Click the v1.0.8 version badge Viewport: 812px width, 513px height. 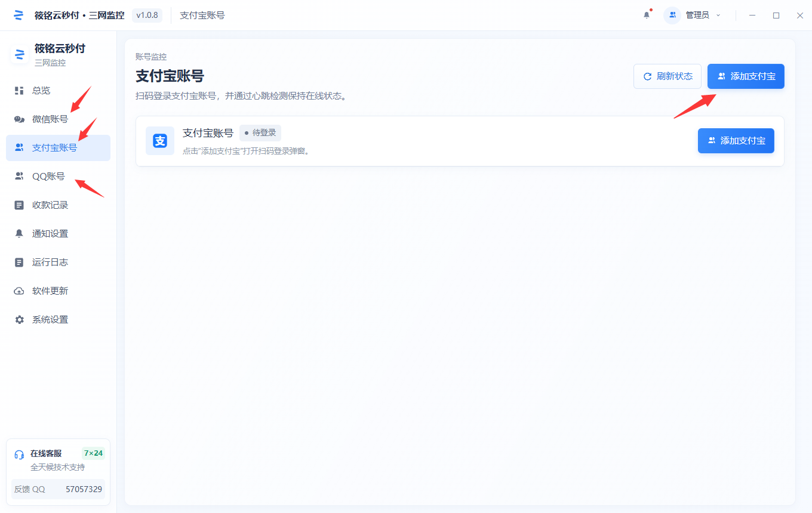click(x=147, y=15)
